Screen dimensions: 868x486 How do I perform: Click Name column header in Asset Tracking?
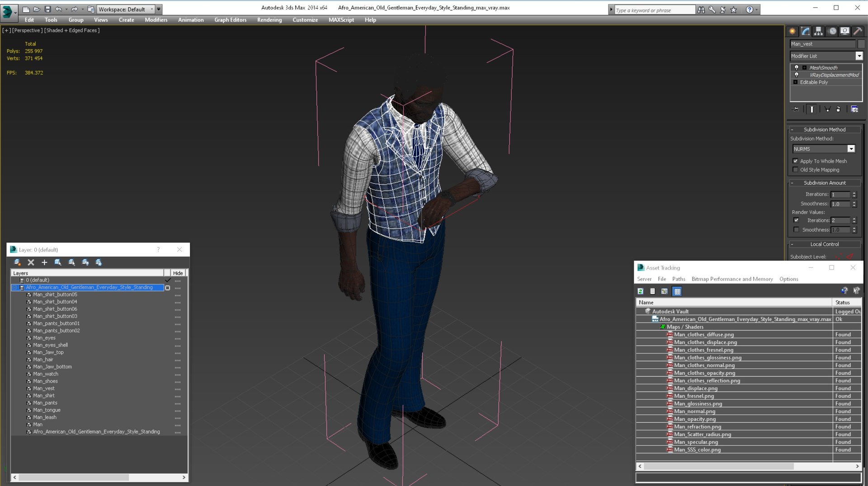click(734, 303)
